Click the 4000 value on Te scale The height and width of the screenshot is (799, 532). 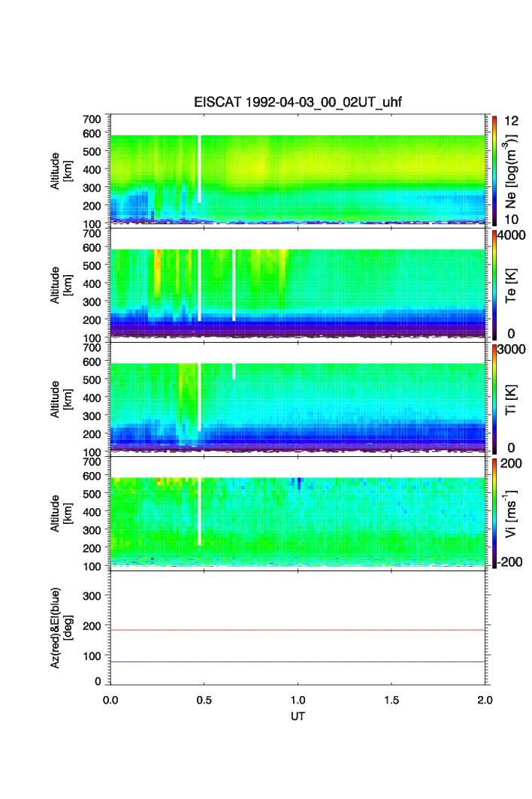coord(511,235)
